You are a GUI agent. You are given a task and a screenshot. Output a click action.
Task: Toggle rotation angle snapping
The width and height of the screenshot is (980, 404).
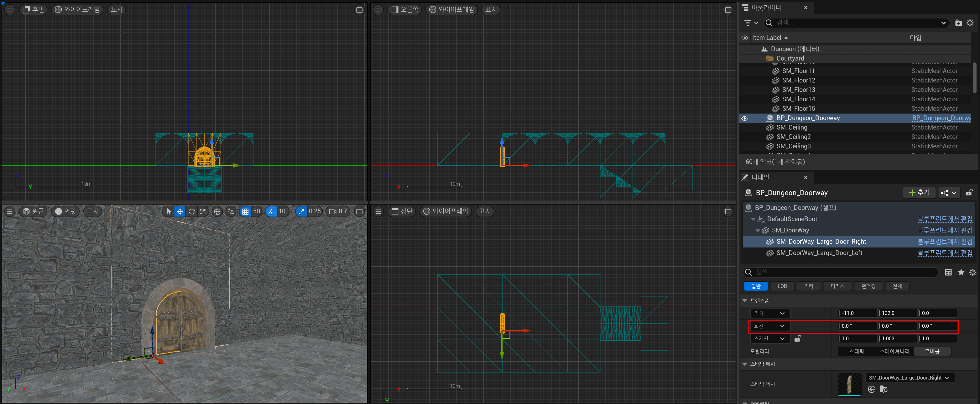tap(271, 211)
